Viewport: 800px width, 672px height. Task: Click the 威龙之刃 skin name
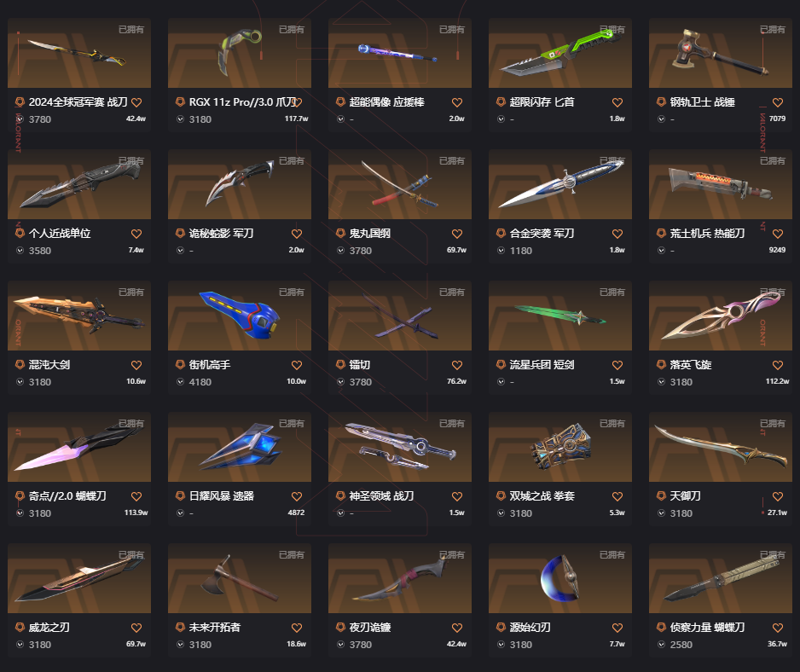49,627
